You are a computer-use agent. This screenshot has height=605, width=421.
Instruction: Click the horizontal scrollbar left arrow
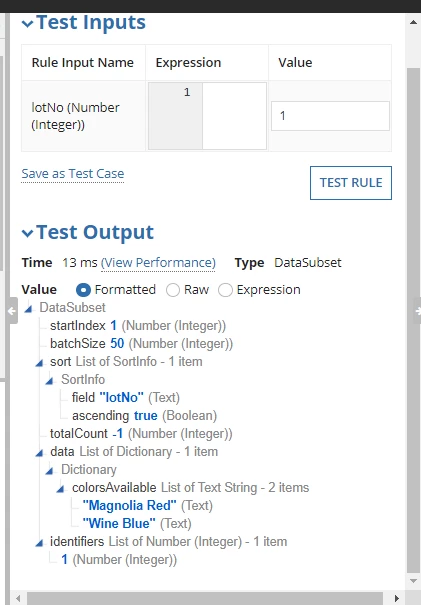(19, 598)
